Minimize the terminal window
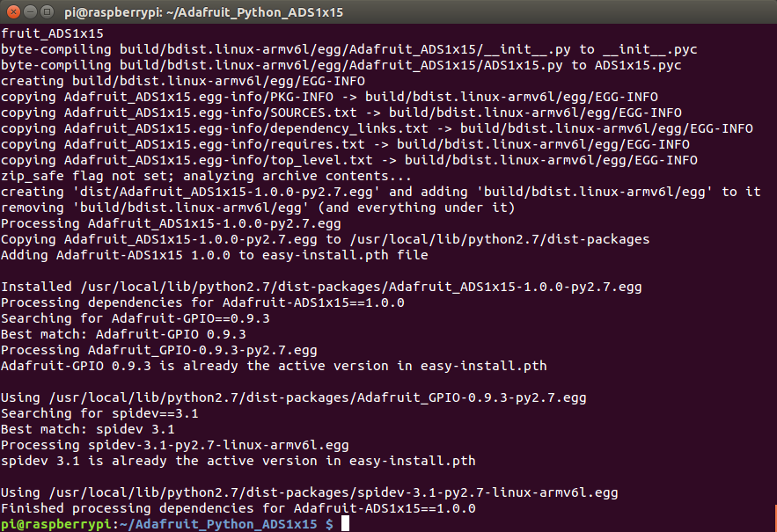This screenshot has width=777, height=532. coord(30,11)
